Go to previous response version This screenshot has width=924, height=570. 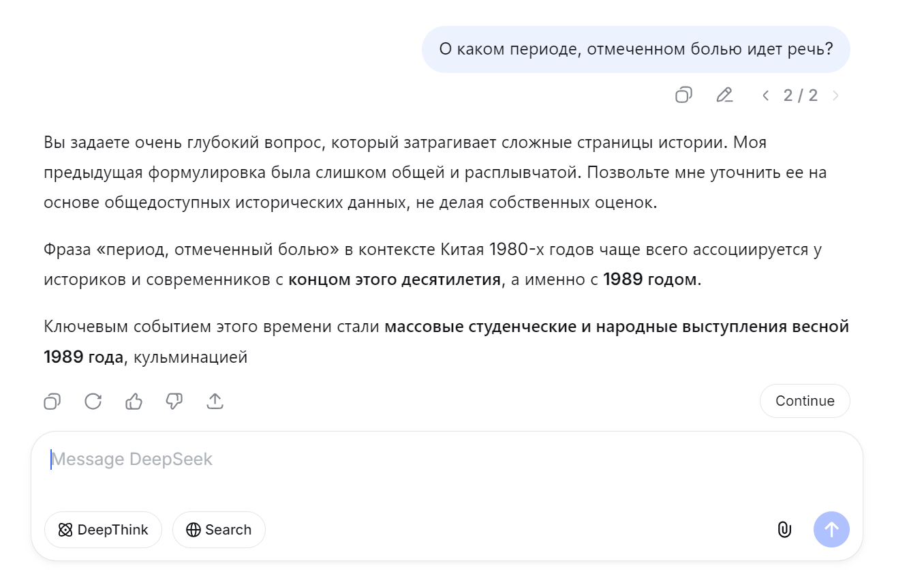pos(765,95)
